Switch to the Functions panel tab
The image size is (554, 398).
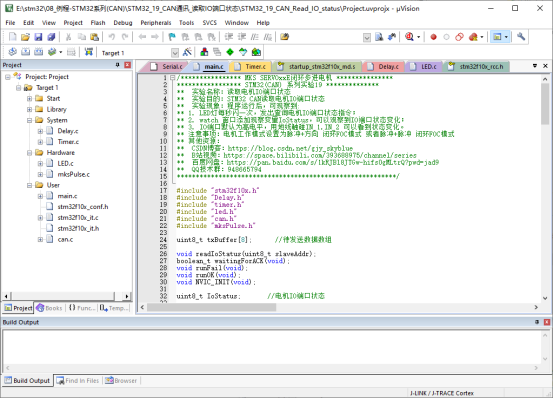tap(82, 308)
